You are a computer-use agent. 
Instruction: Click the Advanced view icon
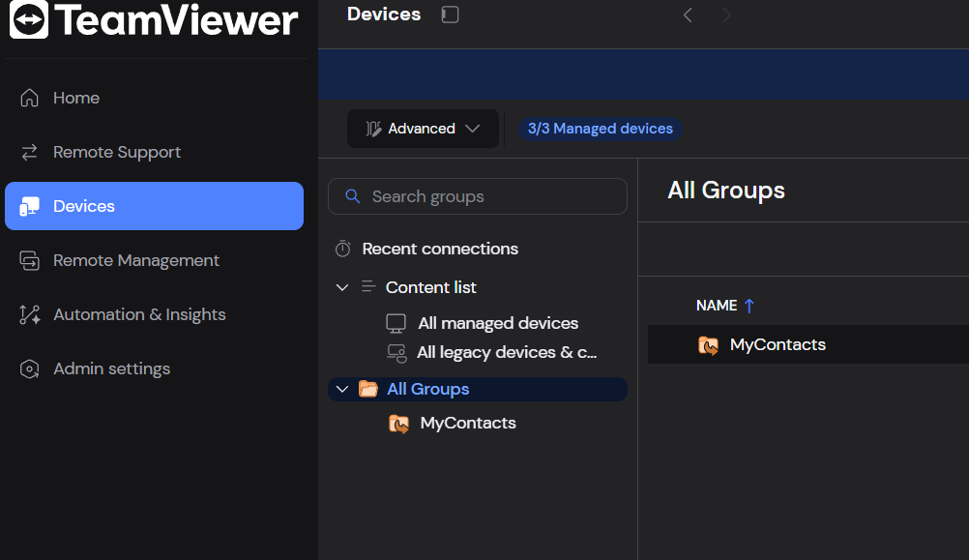tap(373, 129)
